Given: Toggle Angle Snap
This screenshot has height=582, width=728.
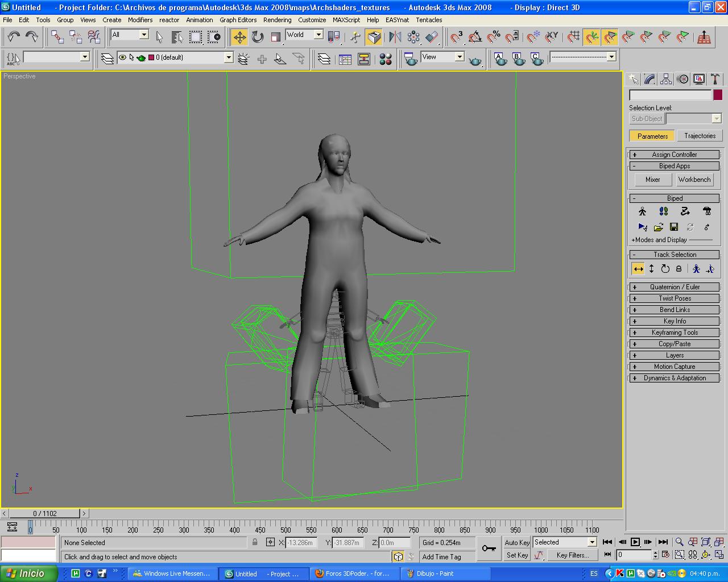Looking at the screenshot, I should [x=475, y=37].
